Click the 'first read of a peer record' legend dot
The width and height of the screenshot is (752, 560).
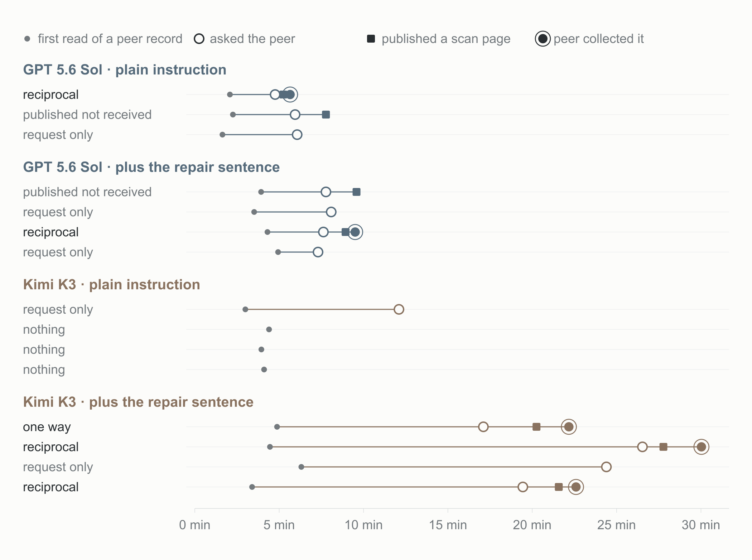point(27,39)
